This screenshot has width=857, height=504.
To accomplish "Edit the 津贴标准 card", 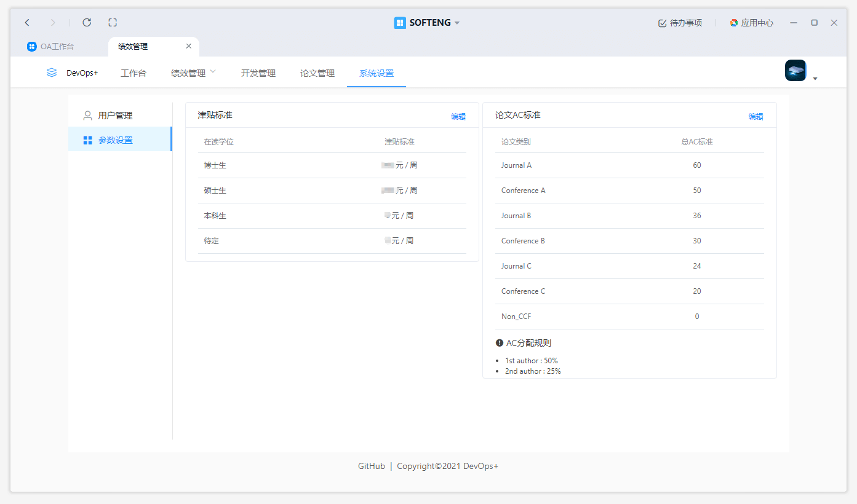I will tap(458, 117).
